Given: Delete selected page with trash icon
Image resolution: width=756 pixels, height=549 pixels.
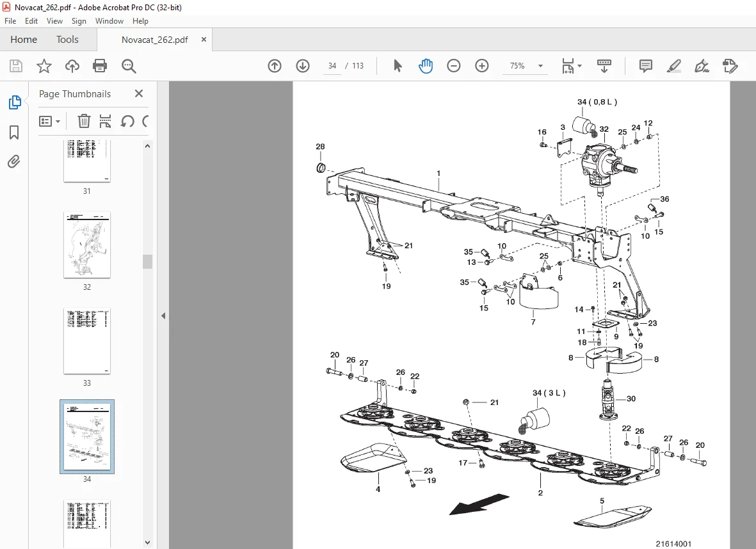Looking at the screenshot, I should (84, 121).
